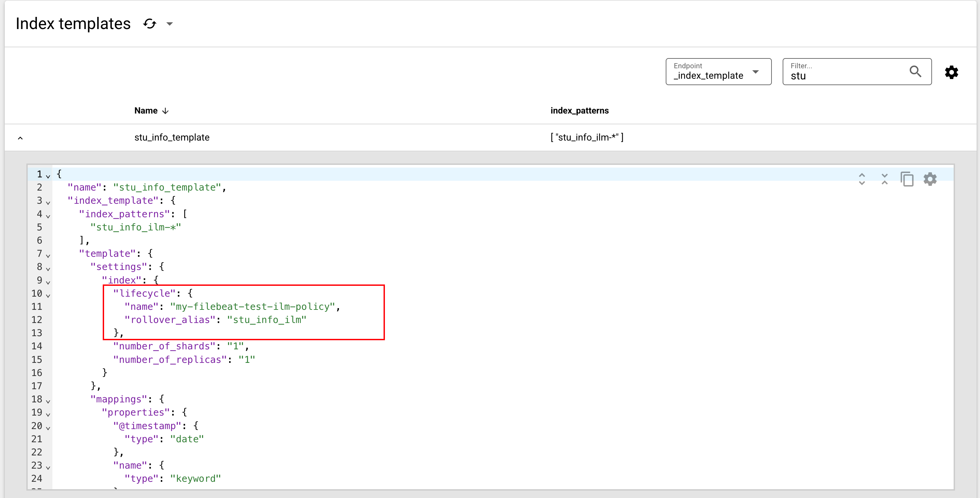Open the refresh interval dropdown arrow

(x=170, y=24)
